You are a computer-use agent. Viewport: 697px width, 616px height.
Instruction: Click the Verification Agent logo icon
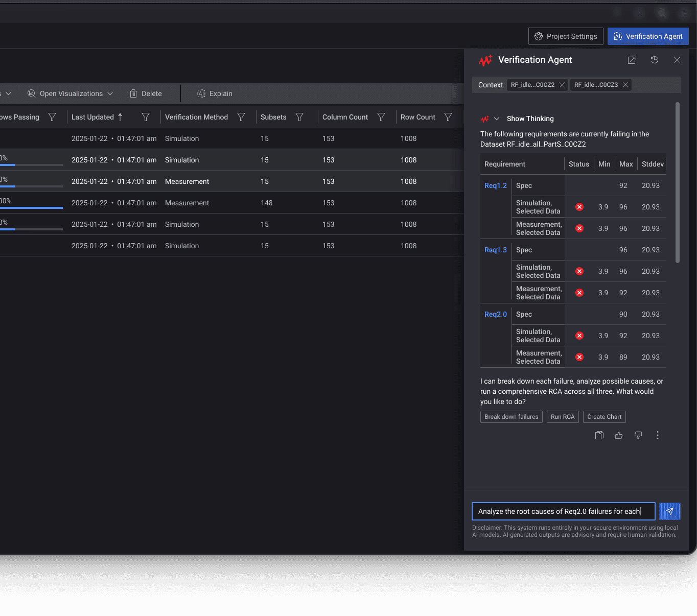coord(485,60)
